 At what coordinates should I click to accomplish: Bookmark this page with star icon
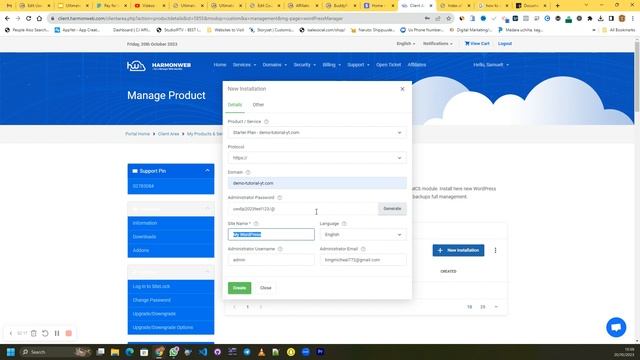[x=449, y=18]
